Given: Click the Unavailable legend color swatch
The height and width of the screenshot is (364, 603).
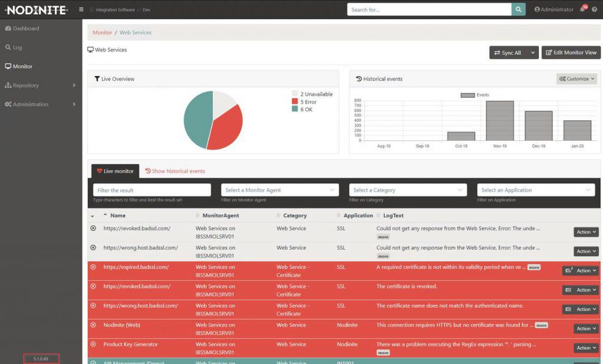Looking at the screenshot, I should click(295, 94).
